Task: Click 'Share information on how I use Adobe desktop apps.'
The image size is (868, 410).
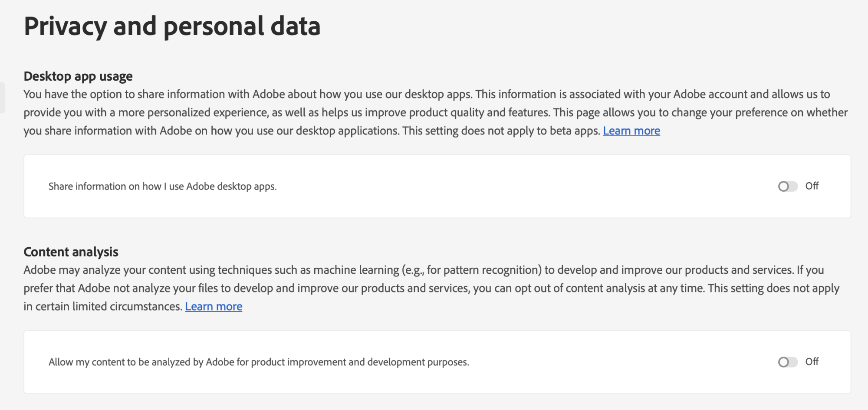Action: (x=163, y=187)
